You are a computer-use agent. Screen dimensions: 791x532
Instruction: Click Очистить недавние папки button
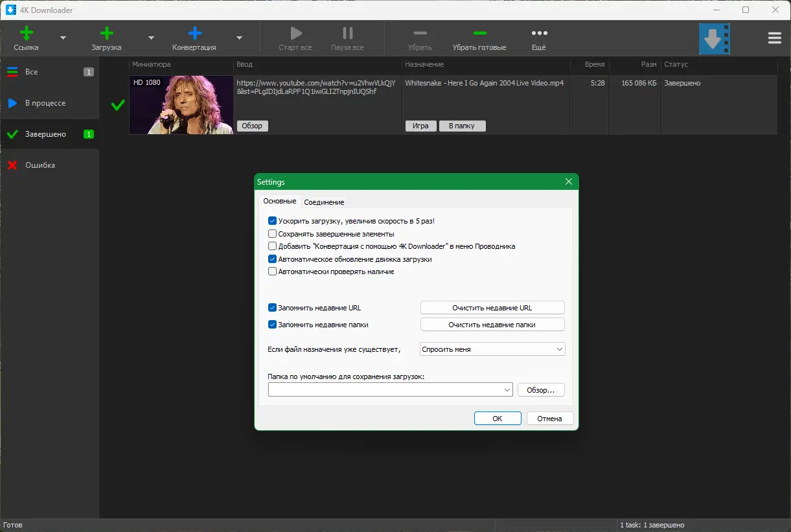pos(492,325)
